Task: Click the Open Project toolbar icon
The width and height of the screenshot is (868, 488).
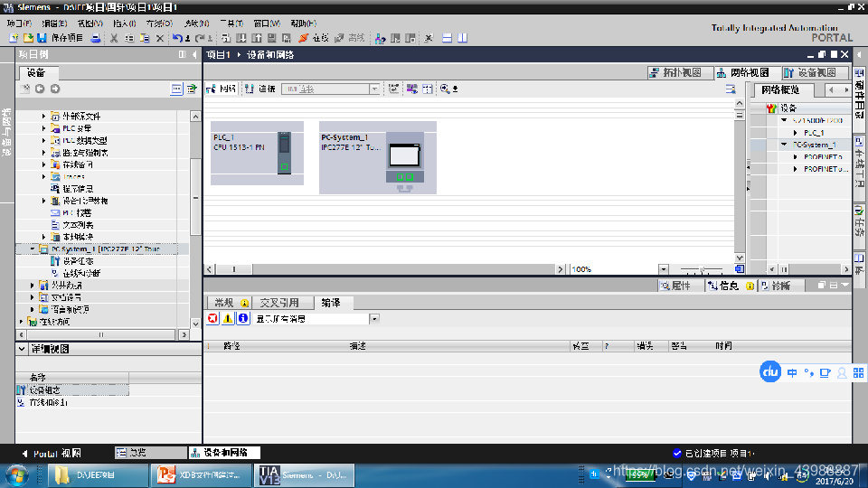Action: pyautogui.click(x=28, y=38)
